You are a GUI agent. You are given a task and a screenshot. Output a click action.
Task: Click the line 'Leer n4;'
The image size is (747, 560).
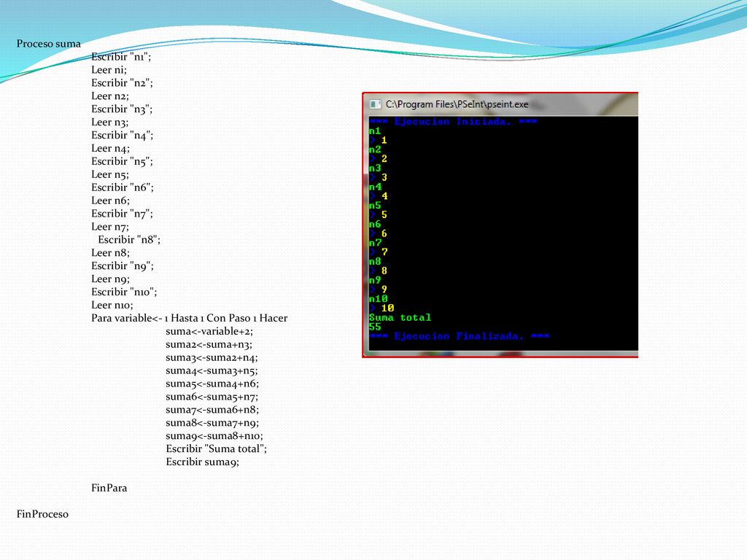click(x=111, y=149)
